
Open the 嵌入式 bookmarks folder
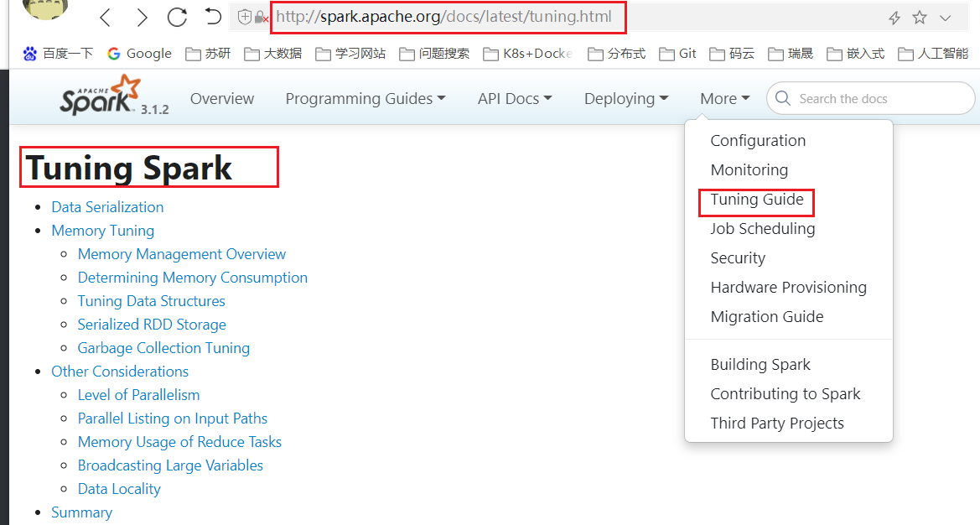856,54
